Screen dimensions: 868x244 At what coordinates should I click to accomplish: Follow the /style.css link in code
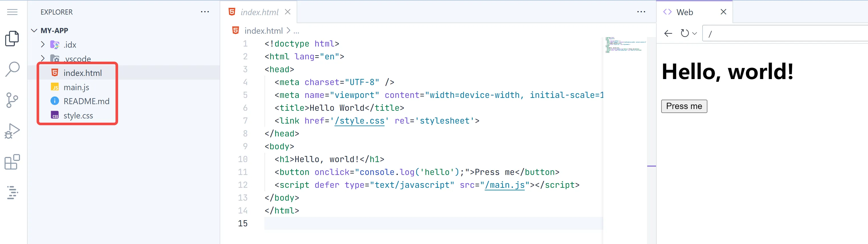pos(359,121)
